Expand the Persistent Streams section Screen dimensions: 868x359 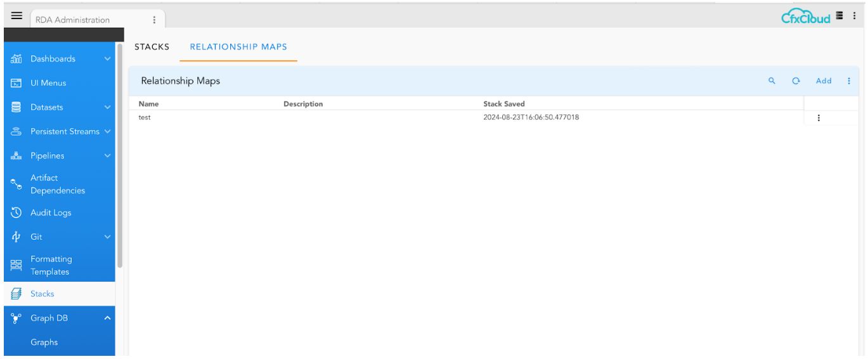click(107, 132)
